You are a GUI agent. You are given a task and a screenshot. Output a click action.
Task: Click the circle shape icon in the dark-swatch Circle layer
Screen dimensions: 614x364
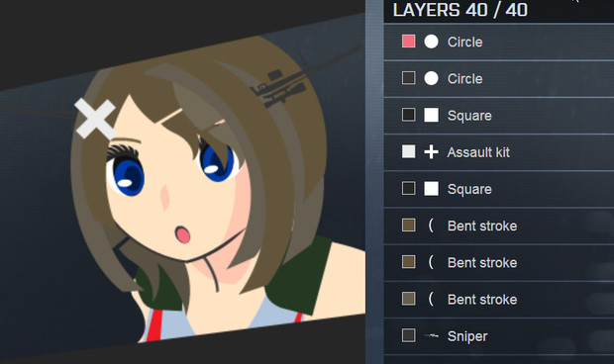(x=431, y=78)
